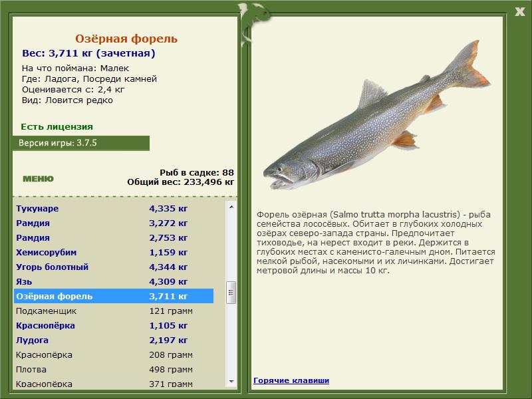Screen dimensions: 532x399
Task: Select Подкаменщик 121 грамм entry
Action: 113,311
